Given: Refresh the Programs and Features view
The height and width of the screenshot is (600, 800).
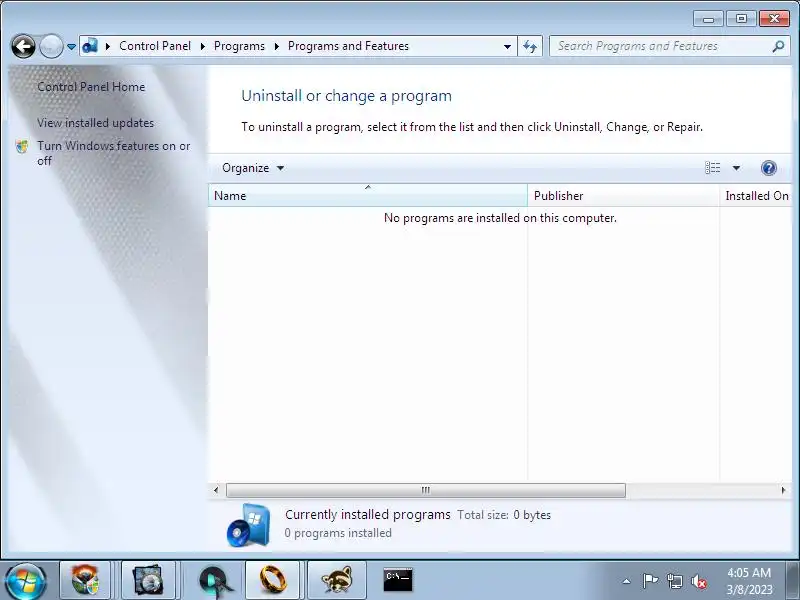Looking at the screenshot, I should pos(530,46).
